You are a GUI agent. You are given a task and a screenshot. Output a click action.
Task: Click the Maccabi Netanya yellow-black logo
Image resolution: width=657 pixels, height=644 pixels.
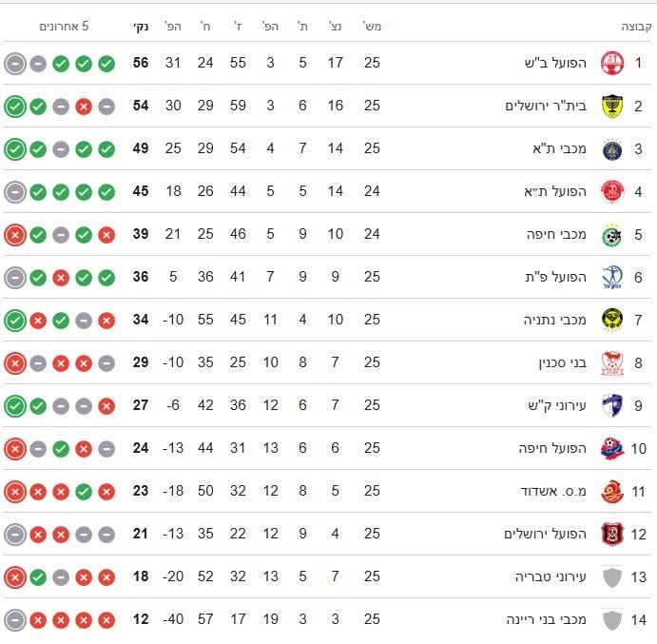[x=612, y=320]
